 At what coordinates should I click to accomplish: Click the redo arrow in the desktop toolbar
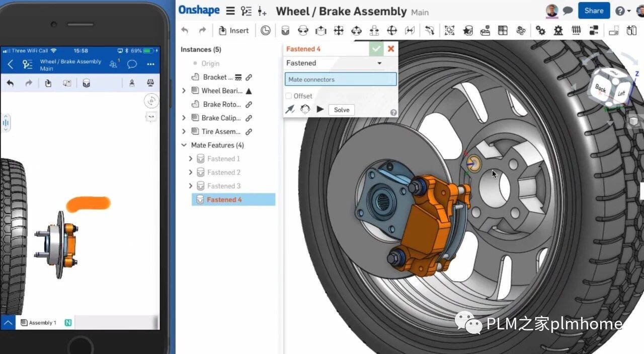[202, 31]
